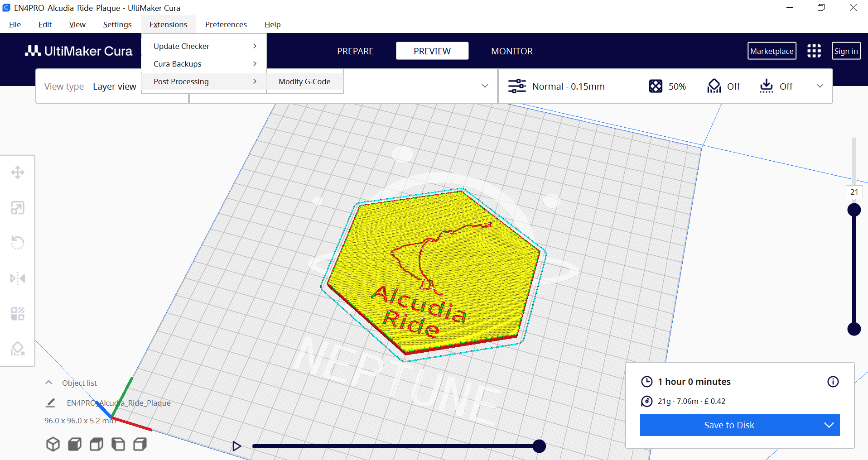The height and width of the screenshot is (460, 868).
Task: Click the print settings sliders icon
Action: coord(517,86)
